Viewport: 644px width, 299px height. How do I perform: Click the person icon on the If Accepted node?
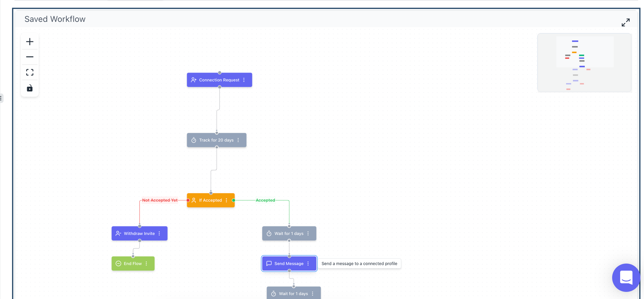coord(194,200)
